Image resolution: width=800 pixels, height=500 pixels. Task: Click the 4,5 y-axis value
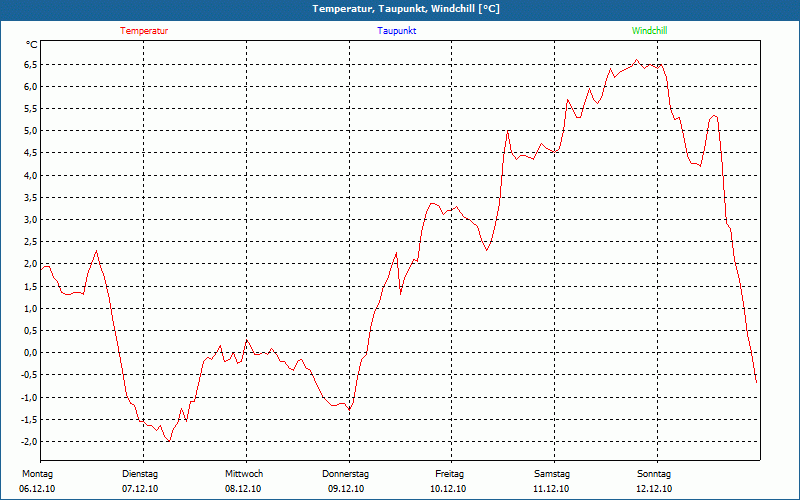pos(30,153)
